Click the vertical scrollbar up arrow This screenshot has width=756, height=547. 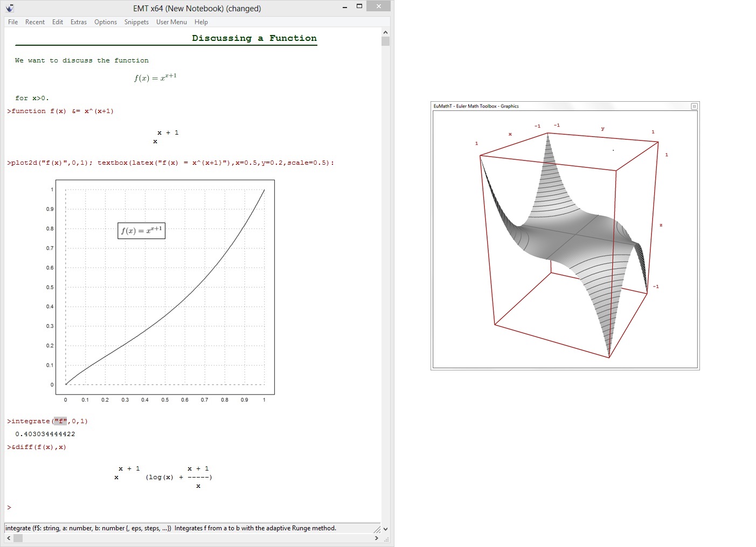385,32
